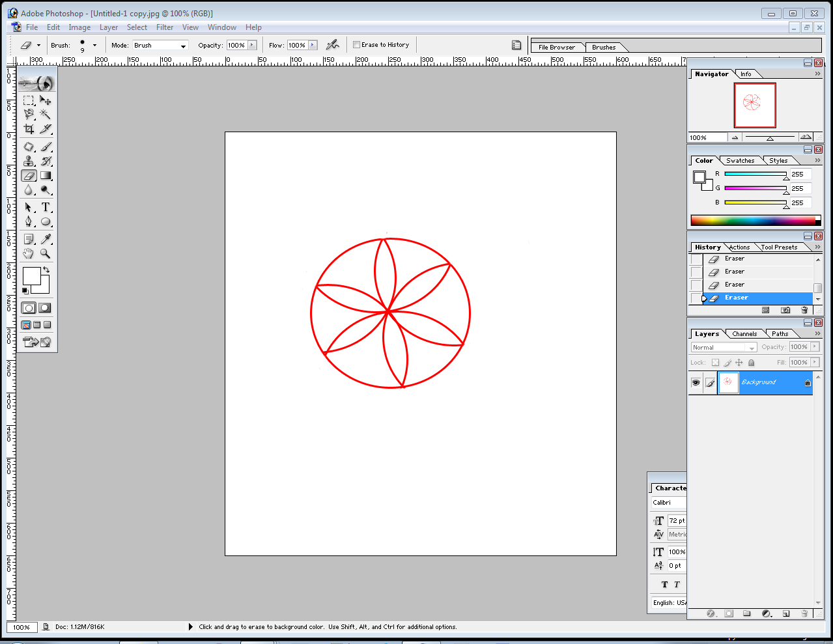Toggle Faux Bold in Character panel
Screen dimensions: 833x644
click(664, 585)
